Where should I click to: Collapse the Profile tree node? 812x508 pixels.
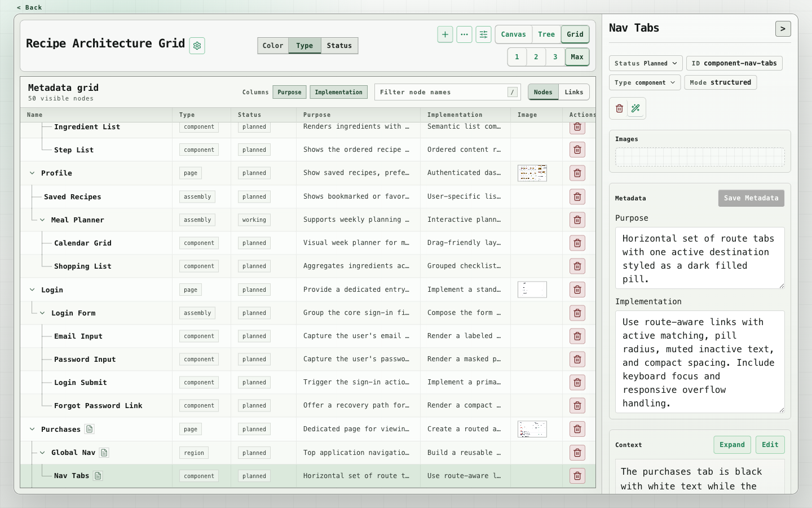tap(32, 173)
